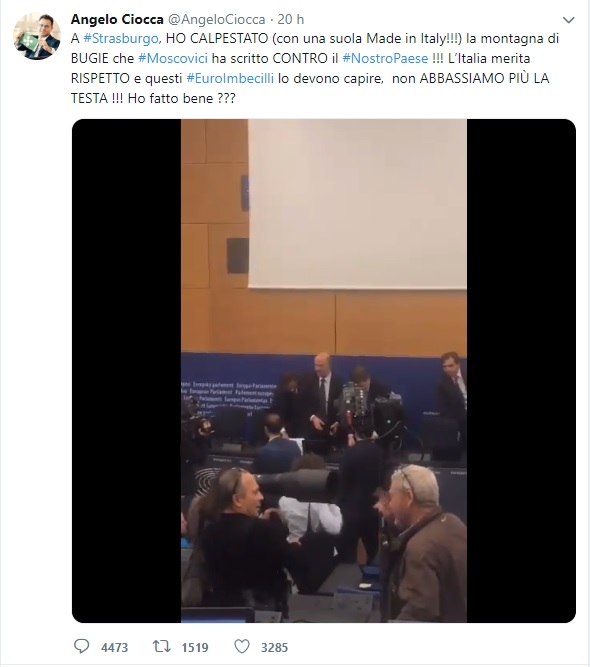The width and height of the screenshot is (590, 667).
Task: Open the #Moscovici hashtag
Action: point(173,58)
